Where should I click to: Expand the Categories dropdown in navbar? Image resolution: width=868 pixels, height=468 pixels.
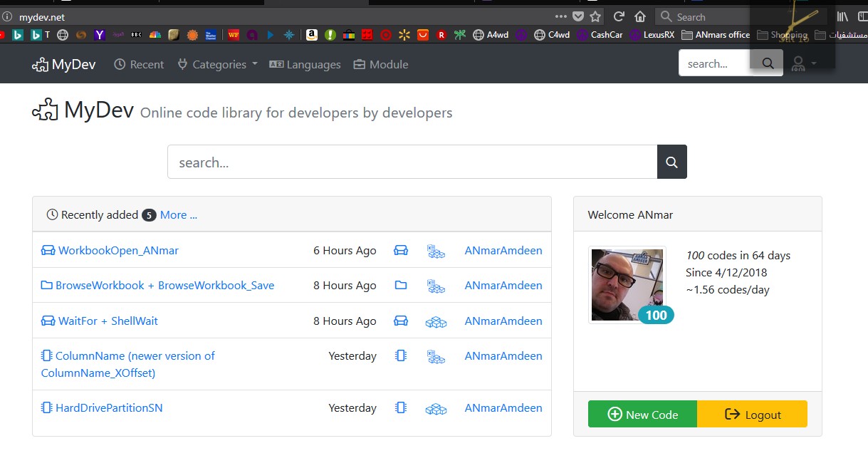click(217, 65)
